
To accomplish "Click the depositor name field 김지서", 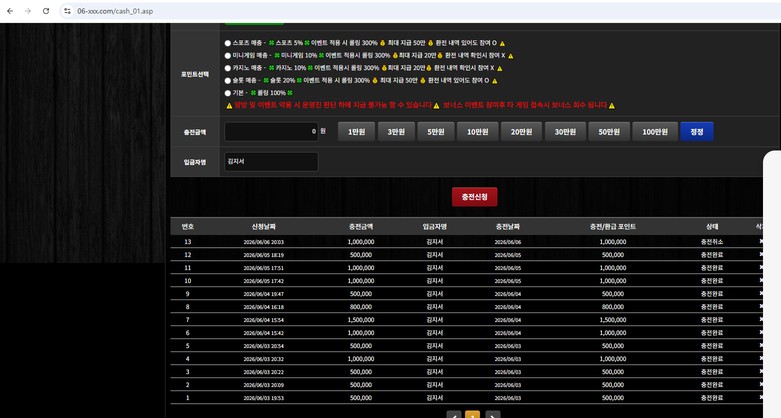I will (271, 162).
